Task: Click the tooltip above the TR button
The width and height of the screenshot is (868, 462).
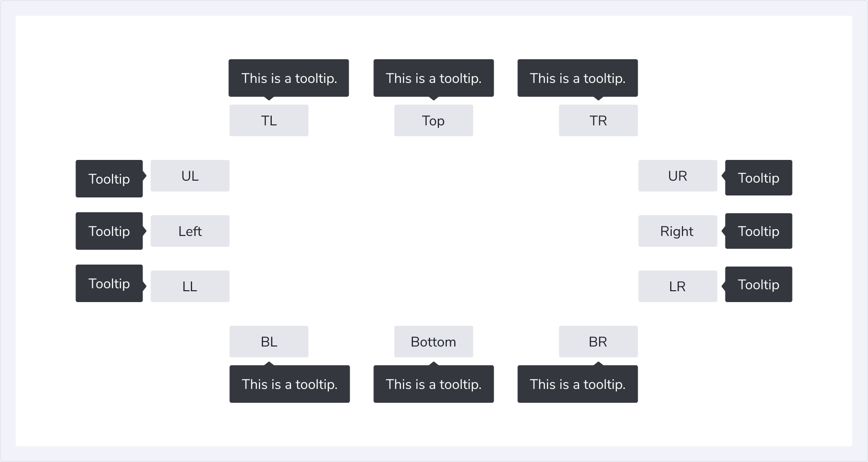Action: [x=578, y=78]
